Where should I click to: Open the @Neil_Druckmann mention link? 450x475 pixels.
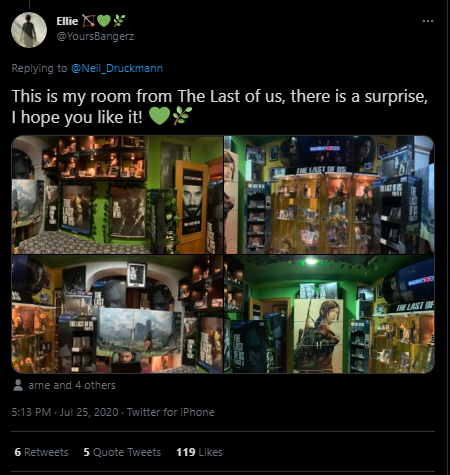[x=117, y=68]
